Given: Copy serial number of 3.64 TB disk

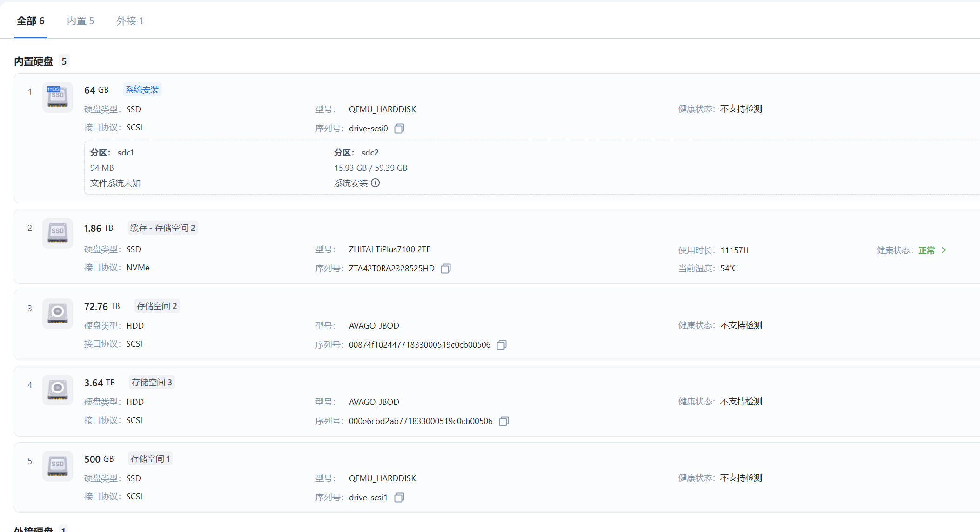Looking at the screenshot, I should pos(504,421).
